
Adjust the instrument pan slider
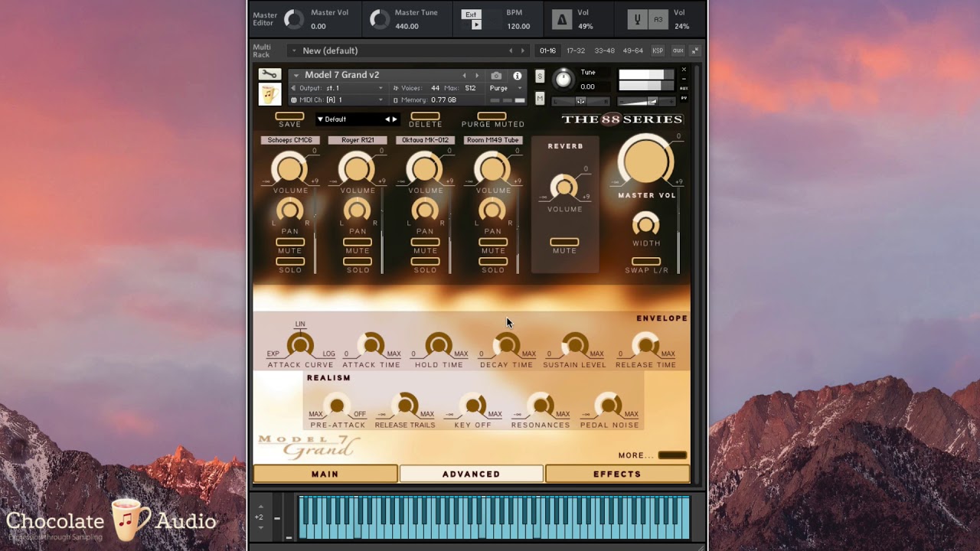[x=580, y=100]
